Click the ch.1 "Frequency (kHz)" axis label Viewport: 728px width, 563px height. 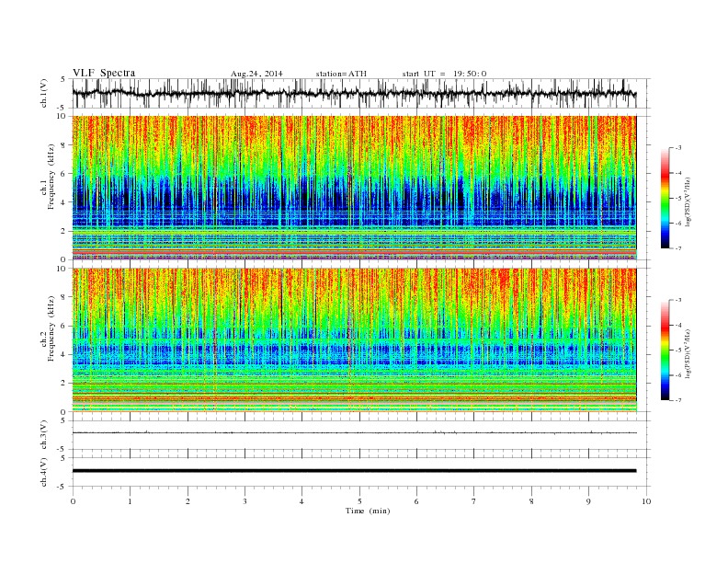click(51, 177)
